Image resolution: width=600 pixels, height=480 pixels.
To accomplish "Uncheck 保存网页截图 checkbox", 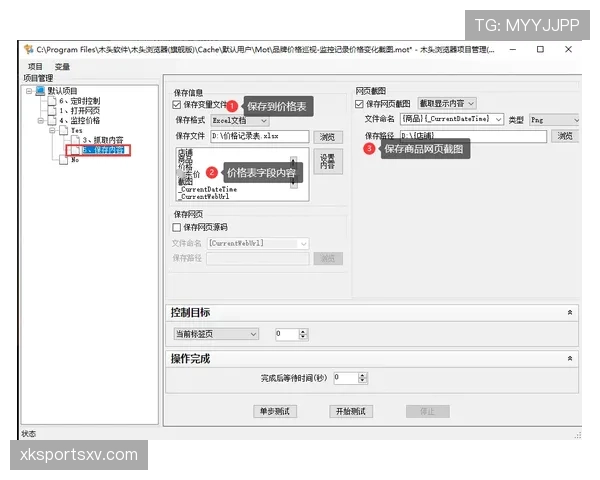I will pyautogui.click(x=359, y=104).
